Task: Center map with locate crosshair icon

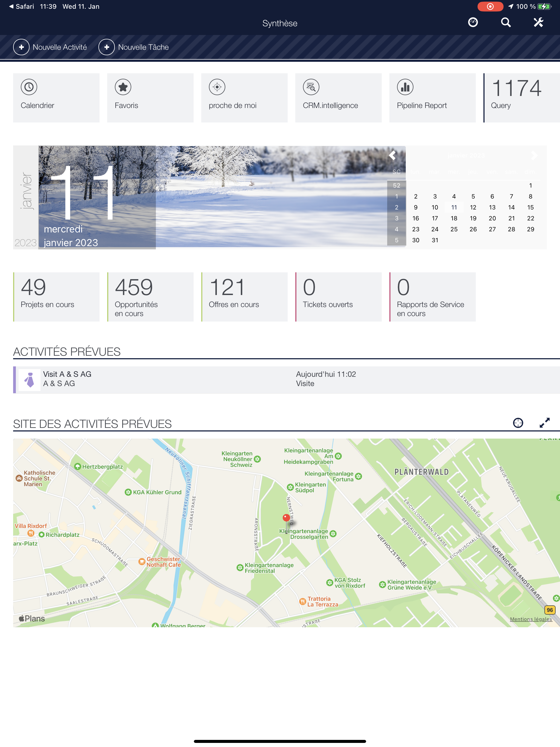Action: (x=518, y=423)
